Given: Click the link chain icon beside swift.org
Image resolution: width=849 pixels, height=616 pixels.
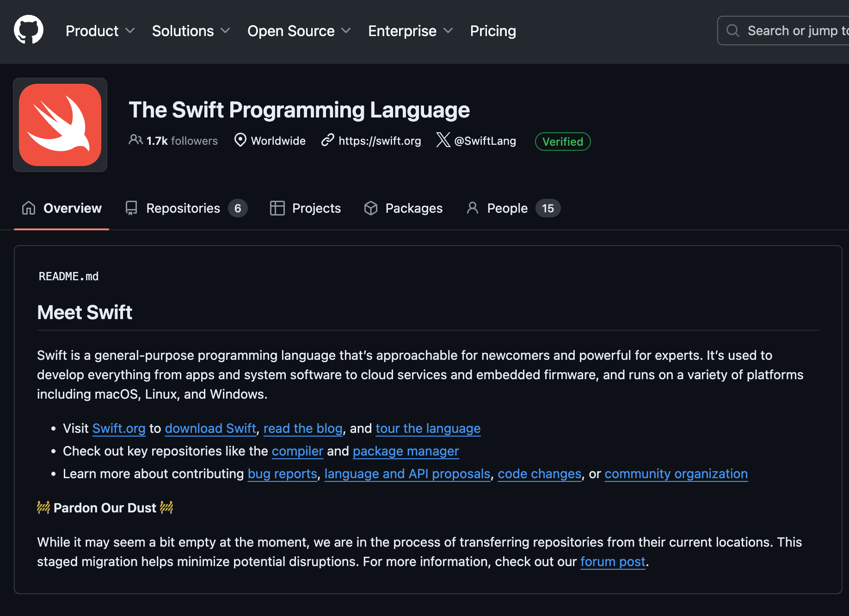Looking at the screenshot, I should pos(327,140).
